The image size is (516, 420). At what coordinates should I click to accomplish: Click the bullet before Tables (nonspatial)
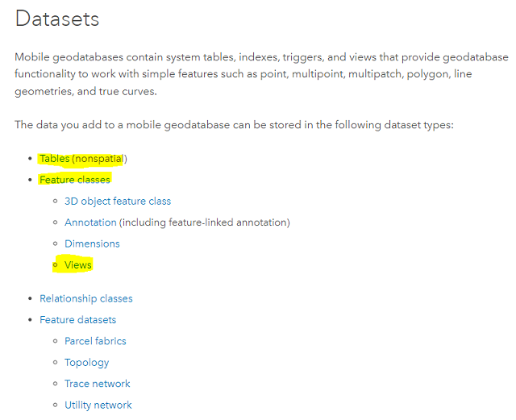coord(31,159)
